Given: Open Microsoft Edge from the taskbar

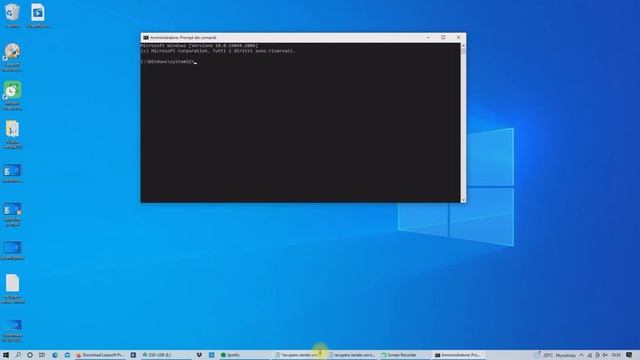Looking at the screenshot, I should click(55, 355).
